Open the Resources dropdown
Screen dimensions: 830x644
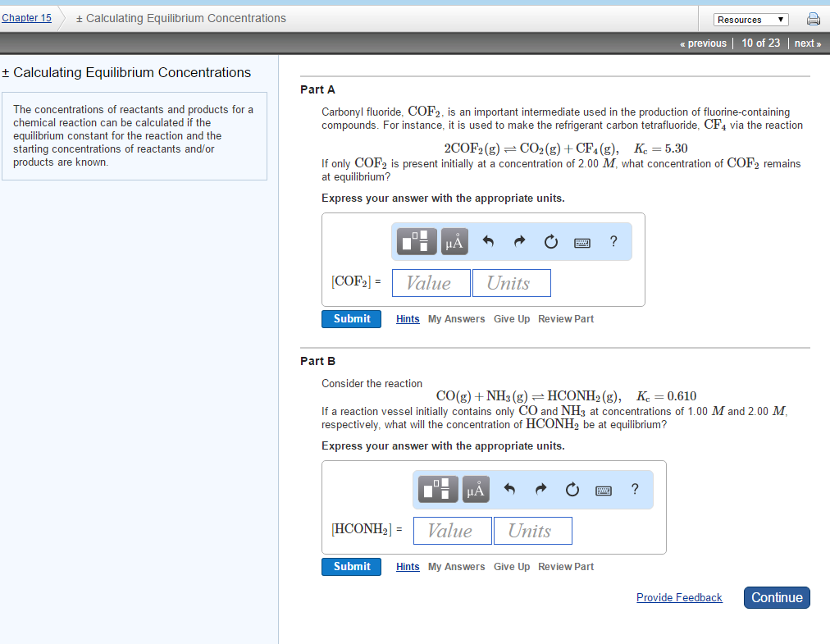click(750, 18)
